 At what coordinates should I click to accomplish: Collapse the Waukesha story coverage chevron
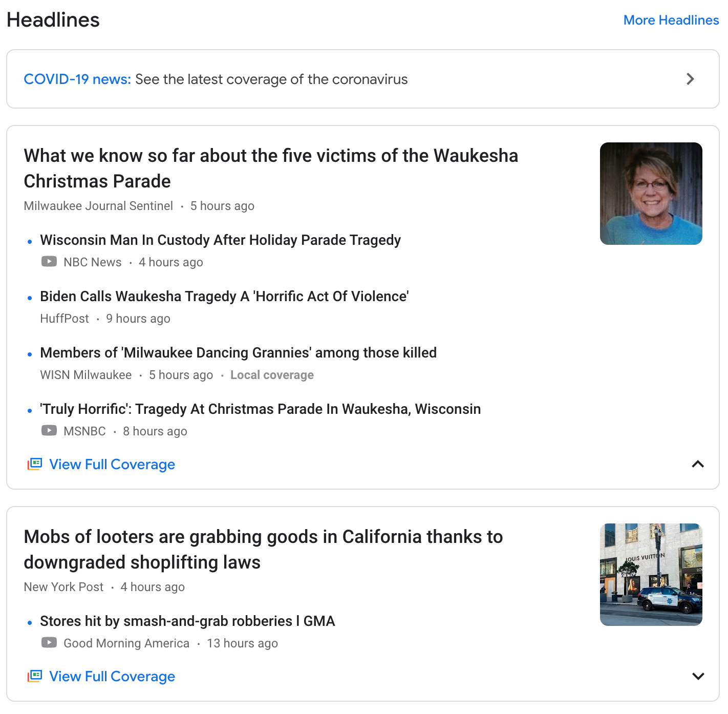coord(698,464)
